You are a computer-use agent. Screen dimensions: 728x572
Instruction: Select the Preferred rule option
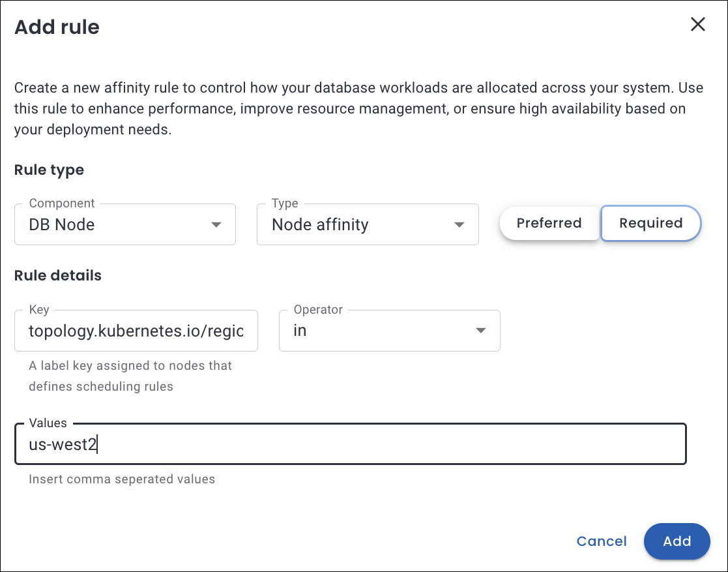tap(549, 223)
